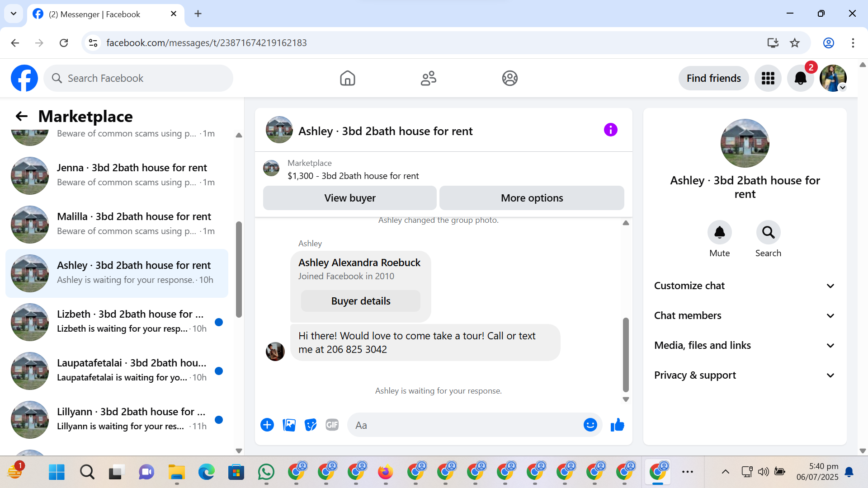Expand Media, files and links section
This screenshot has width=868, height=488.
[x=745, y=345]
